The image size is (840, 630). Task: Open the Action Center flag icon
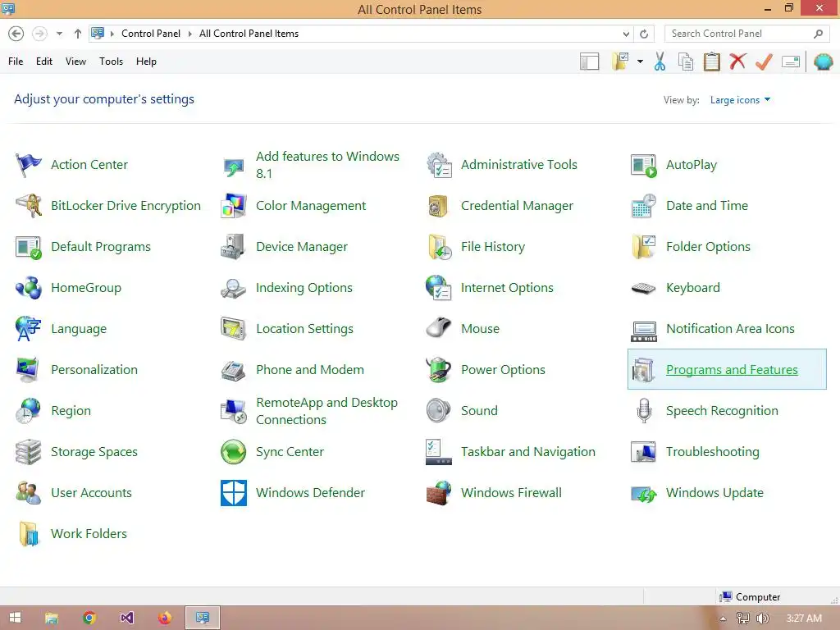tap(29, 164)
